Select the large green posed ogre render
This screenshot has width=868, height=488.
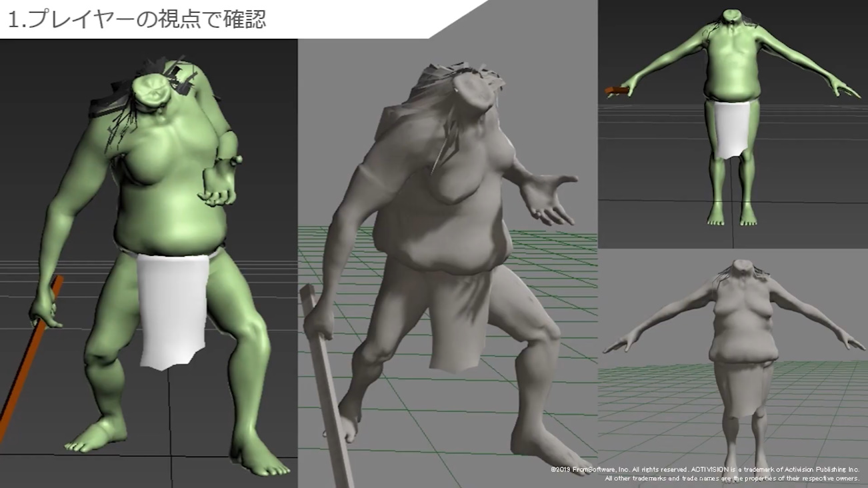149,263
